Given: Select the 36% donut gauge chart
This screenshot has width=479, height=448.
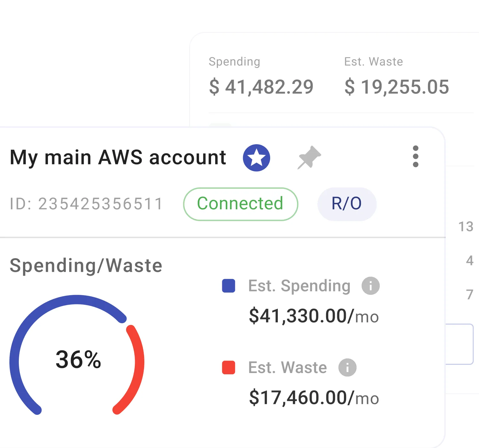Looking at the screenshot, I should coord(78,361).
